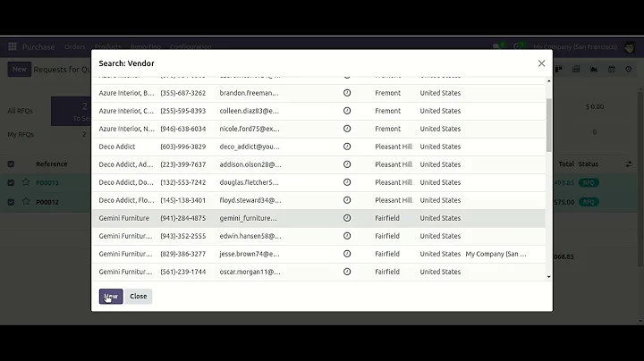Sort by Status column header
The image size is (644, 361).
[x=589, y=164]
